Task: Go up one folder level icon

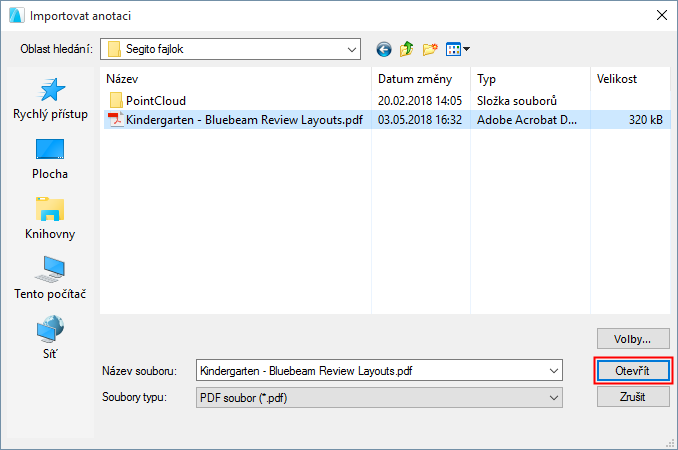Action: [x=406, y=49]
